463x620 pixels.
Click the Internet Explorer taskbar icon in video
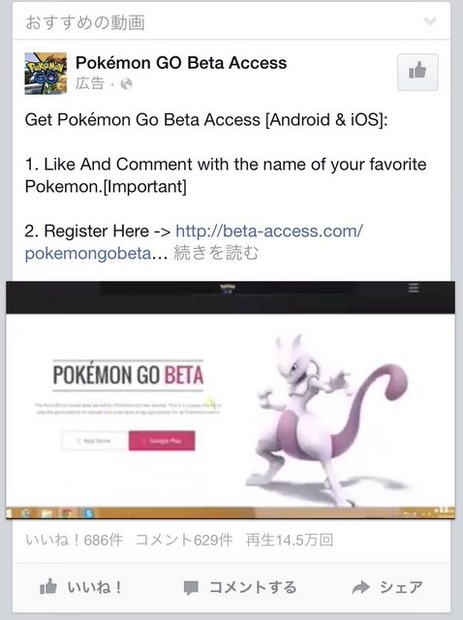(26, 513)
